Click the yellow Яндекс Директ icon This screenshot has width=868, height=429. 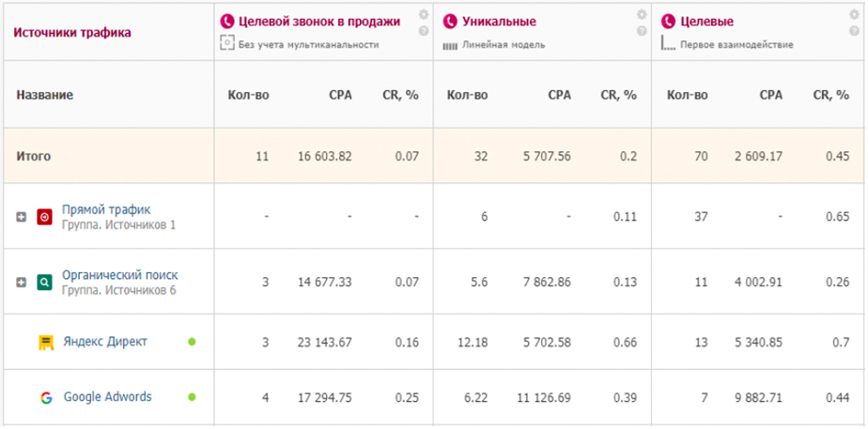tap(44, 342)
